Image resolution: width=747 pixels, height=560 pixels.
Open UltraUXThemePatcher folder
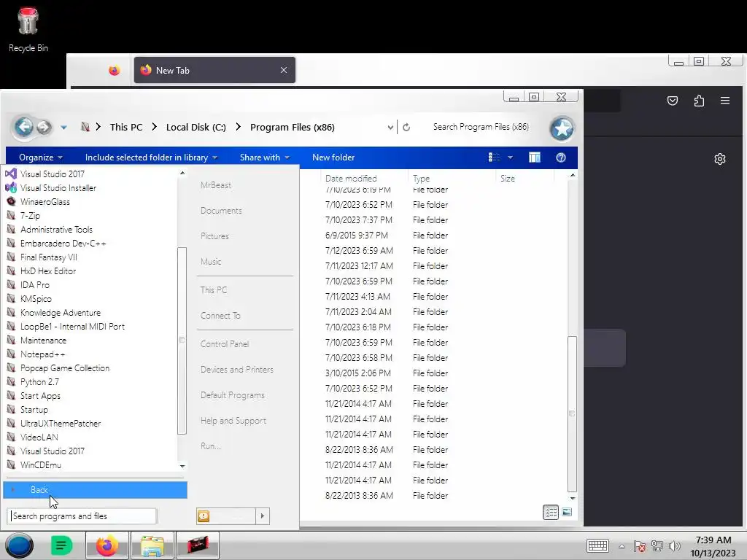click(x=61, y=424)
